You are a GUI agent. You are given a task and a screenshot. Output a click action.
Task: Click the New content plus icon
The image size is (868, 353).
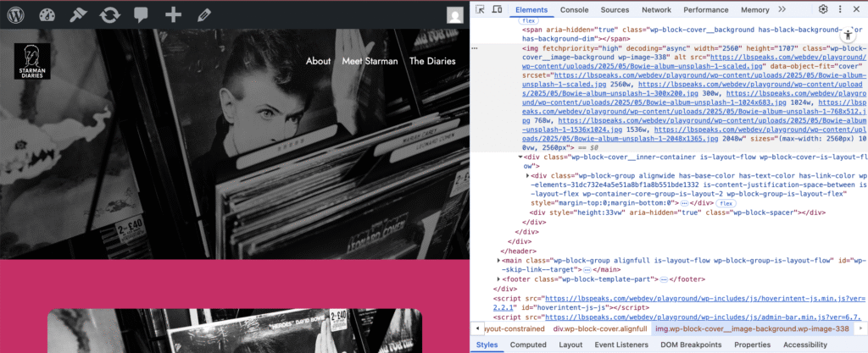(x=173, y=14)
